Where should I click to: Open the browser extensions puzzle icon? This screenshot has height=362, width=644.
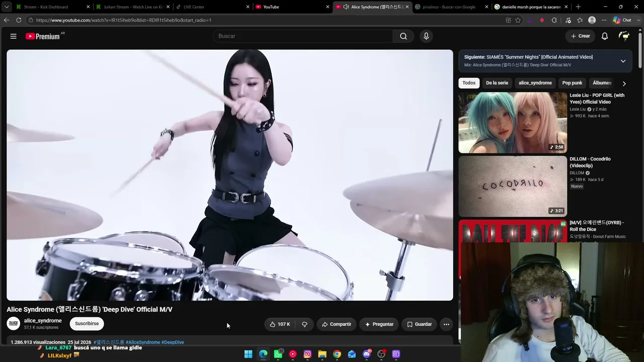point(554,20)
